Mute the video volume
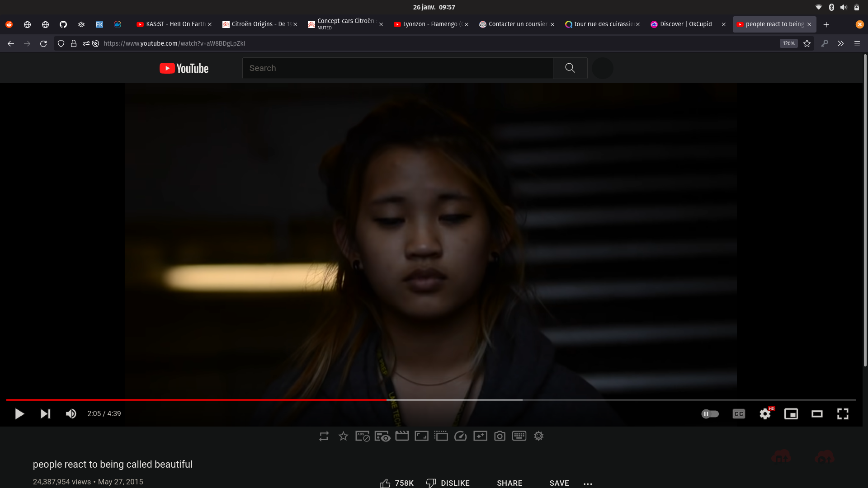 tap(71, 414)
